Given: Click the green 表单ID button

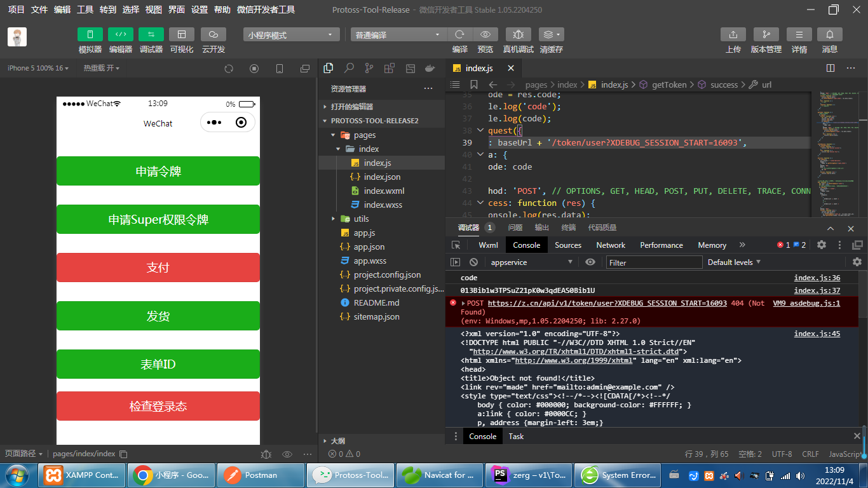Looking at the screenshot, I should click(x=158, y=364).
